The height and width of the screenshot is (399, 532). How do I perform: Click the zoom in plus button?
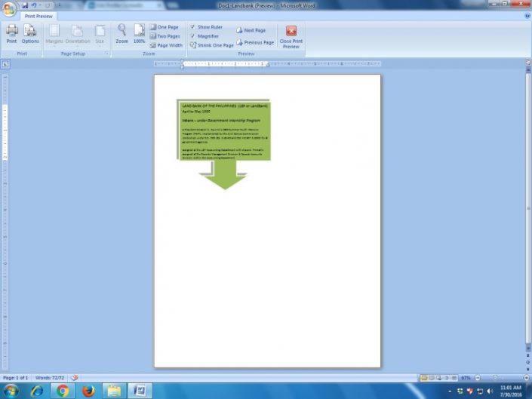[527, 378]
